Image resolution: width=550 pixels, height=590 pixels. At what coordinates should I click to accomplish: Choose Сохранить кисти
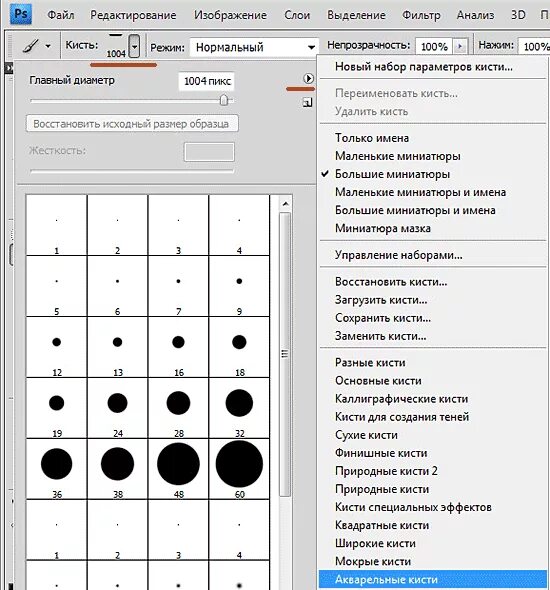[383, 318]
